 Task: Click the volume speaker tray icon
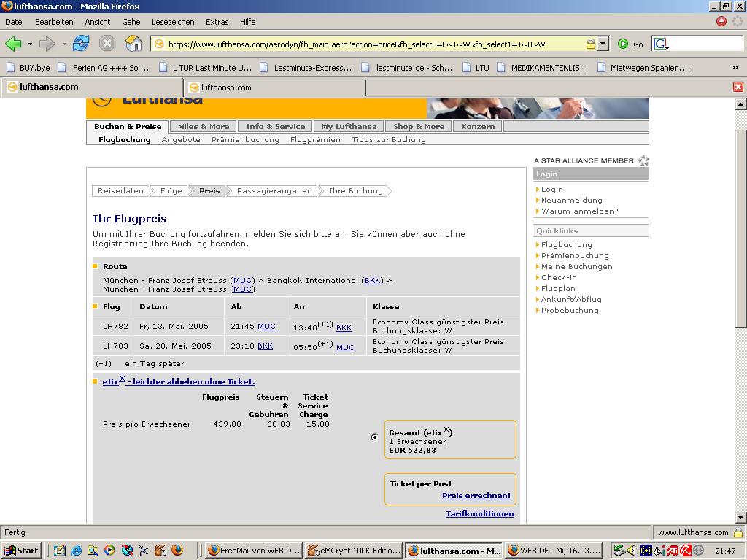[x=632, y=551]
